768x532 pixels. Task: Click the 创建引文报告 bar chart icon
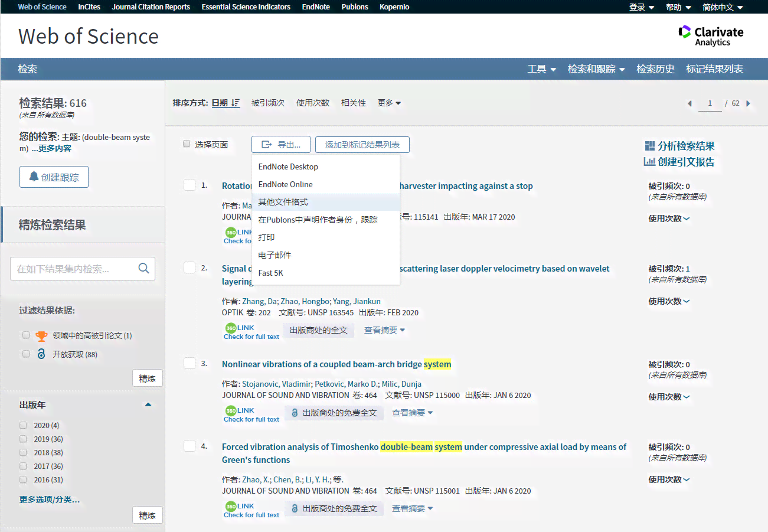649,162
